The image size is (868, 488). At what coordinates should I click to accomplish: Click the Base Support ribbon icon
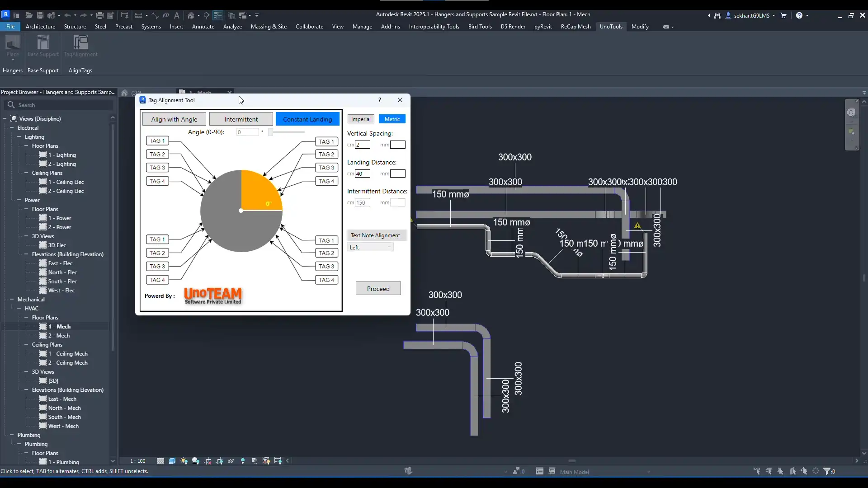click(x=43, y=43)
